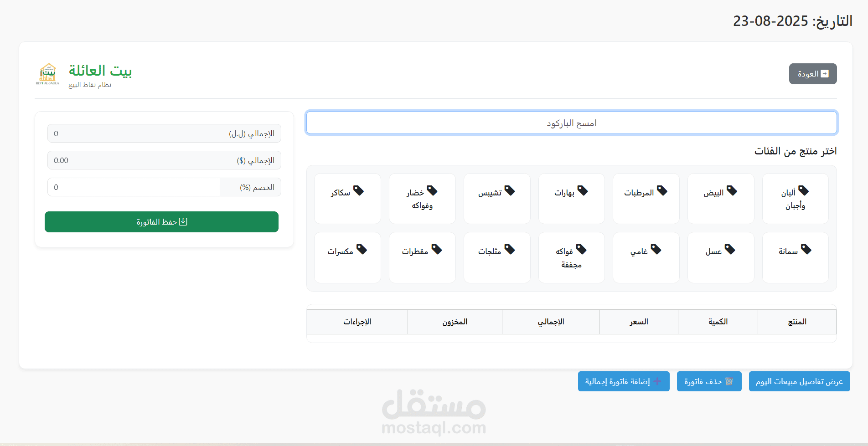Click the الكمية column header
Image resolution: width=868 pixels, height=446 pixels.
click(718, 322)
